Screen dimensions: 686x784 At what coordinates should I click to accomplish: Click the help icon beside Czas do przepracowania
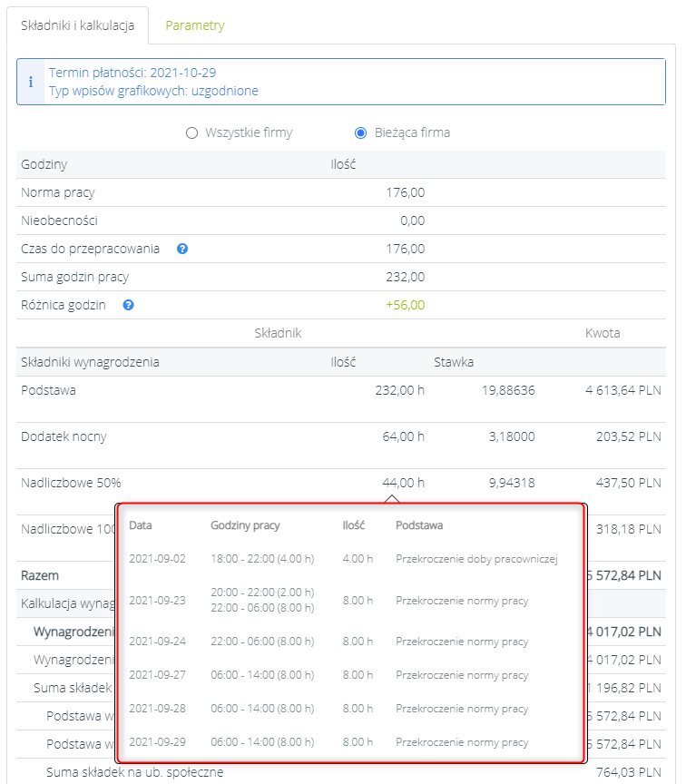pos(182,249)
